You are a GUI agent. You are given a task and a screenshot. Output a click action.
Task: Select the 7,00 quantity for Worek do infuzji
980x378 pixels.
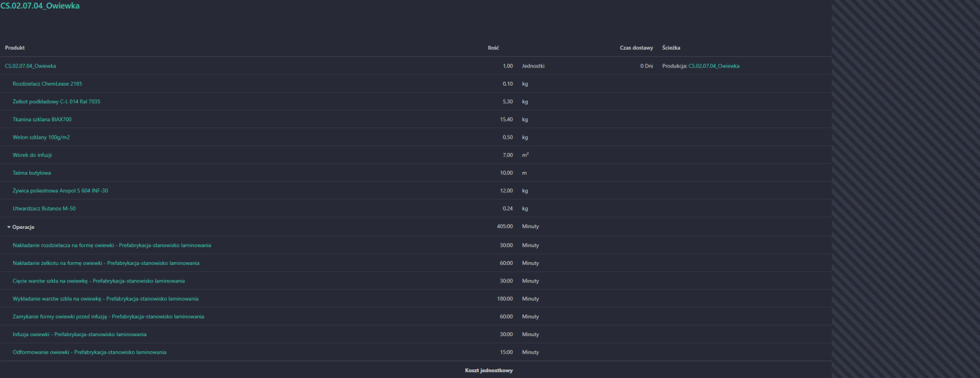coord(508,155)
